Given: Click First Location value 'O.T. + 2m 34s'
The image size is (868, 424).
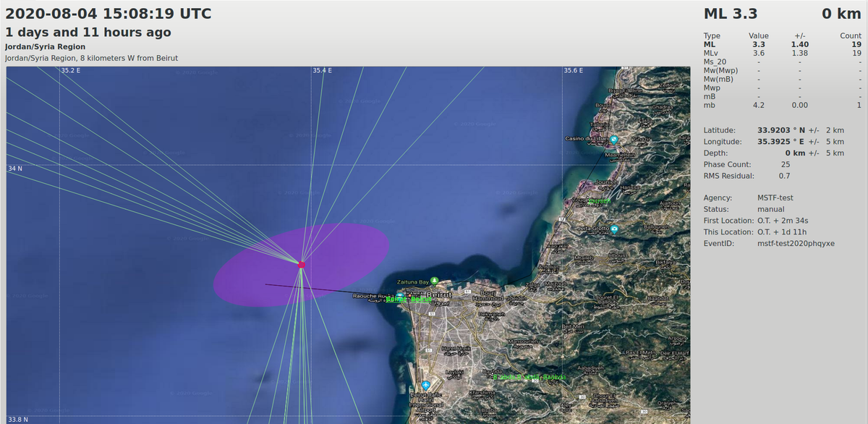Looking at the screenshot, I should coord(783,221).
